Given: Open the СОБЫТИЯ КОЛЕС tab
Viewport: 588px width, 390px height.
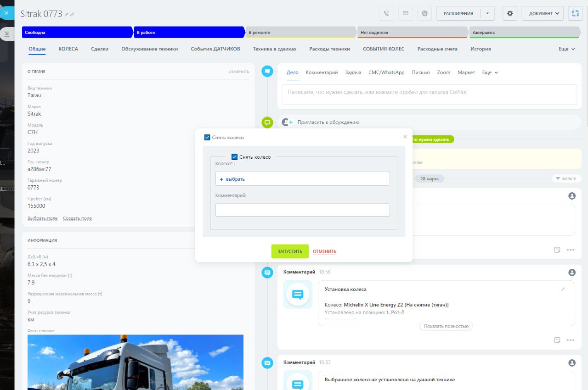Looking at the screenshot, I should coord(384,49).
